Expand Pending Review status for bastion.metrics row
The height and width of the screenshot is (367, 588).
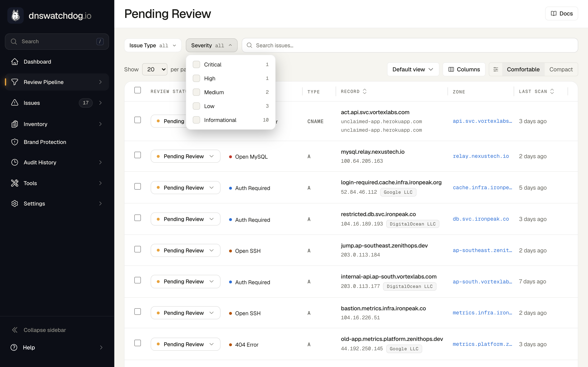pos(185,313)
